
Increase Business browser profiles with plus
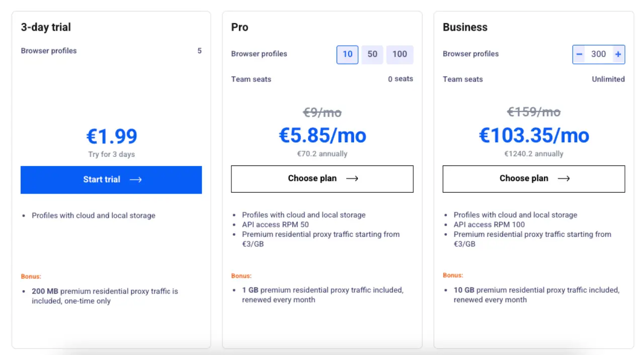pos(618,54)
